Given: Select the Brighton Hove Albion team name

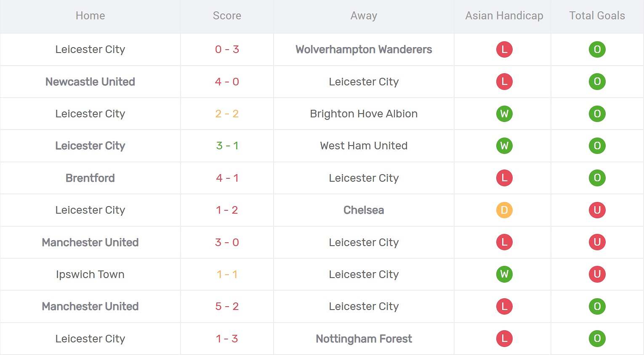Looking at the screenshot, I should pyautogui.click(x=364, y=114).
